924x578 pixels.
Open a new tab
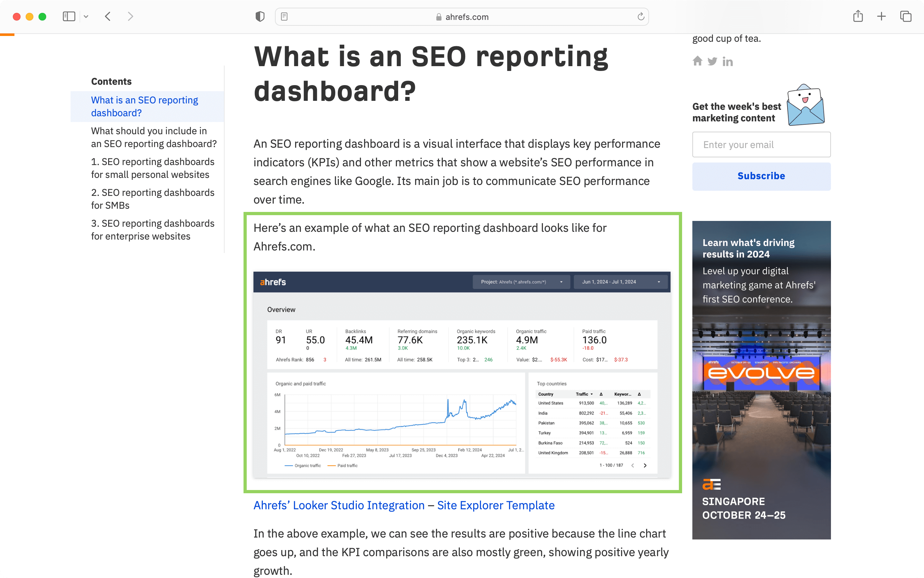(x=881, y=16)
